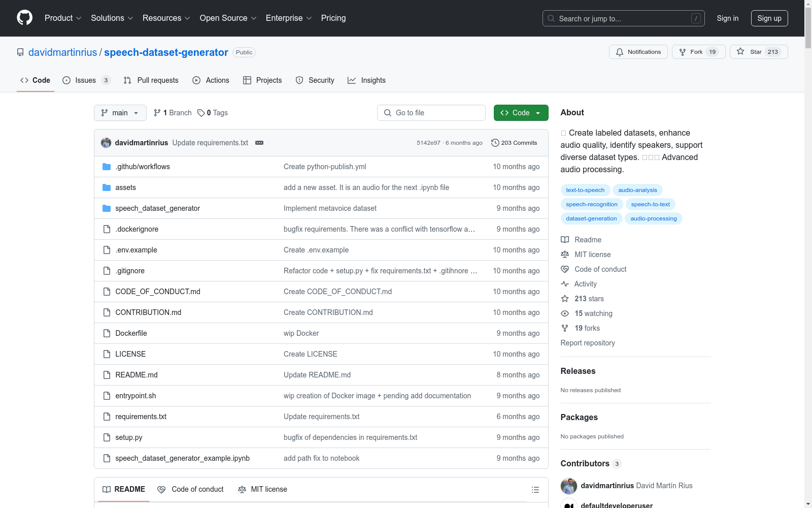Screen dimensions: 812x508
Task: Click the 203 Commits history icon
Action: pyautogui.click(x=495, y=143)
